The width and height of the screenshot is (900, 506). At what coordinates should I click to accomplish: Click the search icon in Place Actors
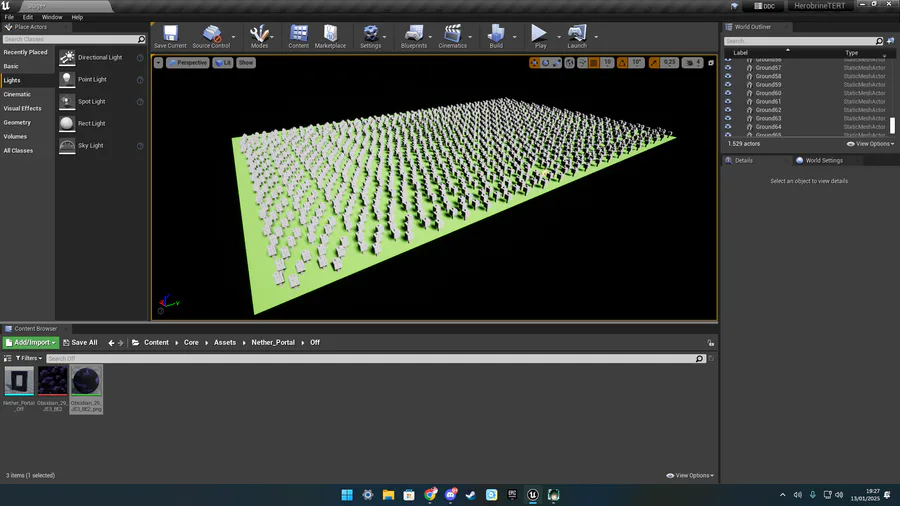[141, 39]
